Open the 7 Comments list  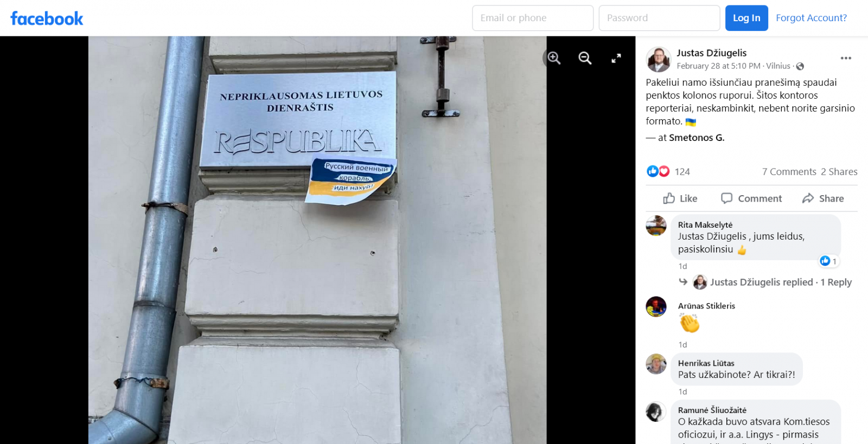789,172
